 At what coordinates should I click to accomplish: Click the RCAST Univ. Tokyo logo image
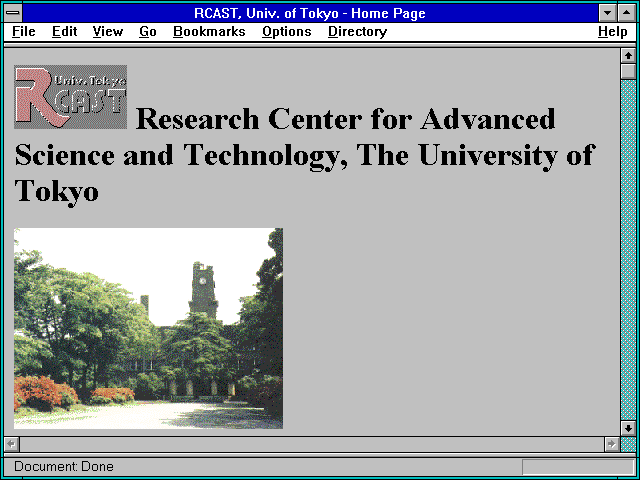[70, 97]
